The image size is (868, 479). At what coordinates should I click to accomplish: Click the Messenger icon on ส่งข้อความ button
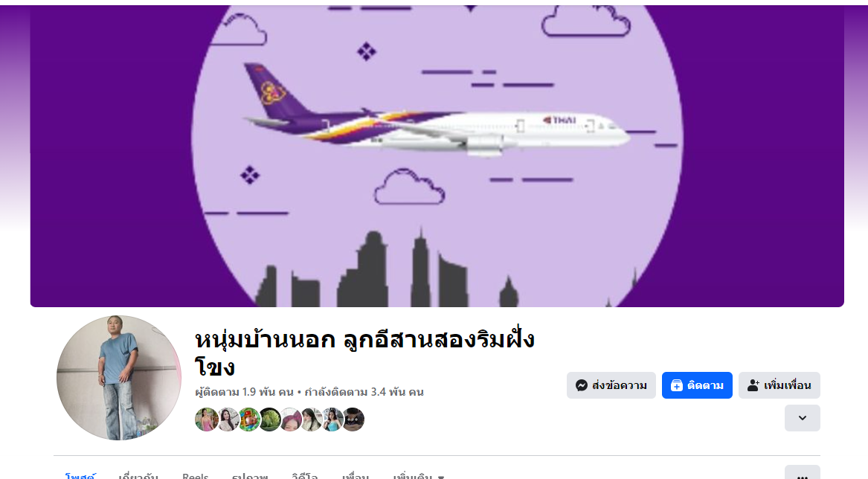(x=581, y=385)
